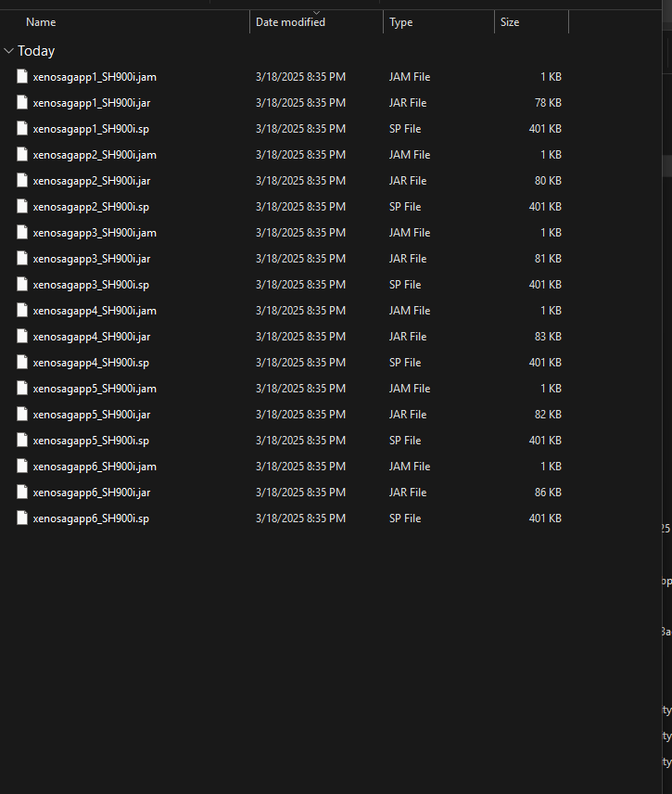This screenshot has height=794, width=672.
Task: Select the Today group header label
Action: tap(36, 51)
